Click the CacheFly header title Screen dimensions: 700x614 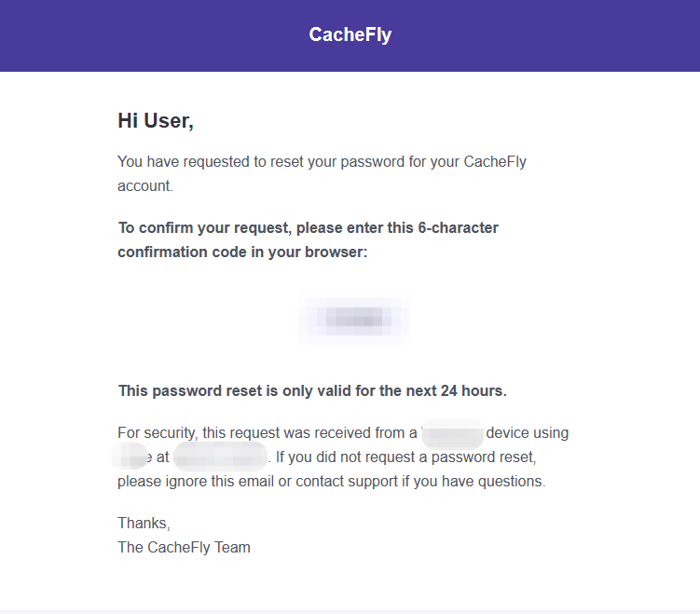[350, 35]
